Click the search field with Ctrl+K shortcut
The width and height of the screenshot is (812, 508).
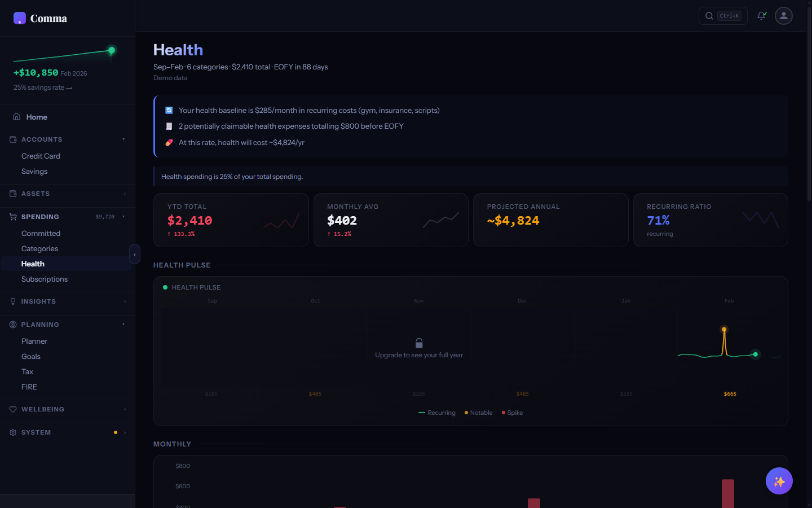723,16
